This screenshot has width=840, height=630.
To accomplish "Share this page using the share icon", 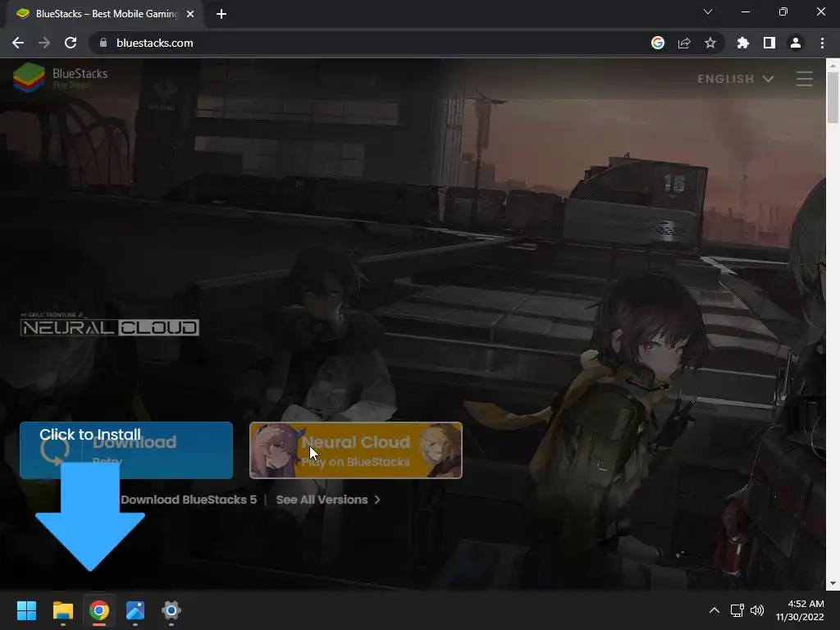I will [684, 43].
